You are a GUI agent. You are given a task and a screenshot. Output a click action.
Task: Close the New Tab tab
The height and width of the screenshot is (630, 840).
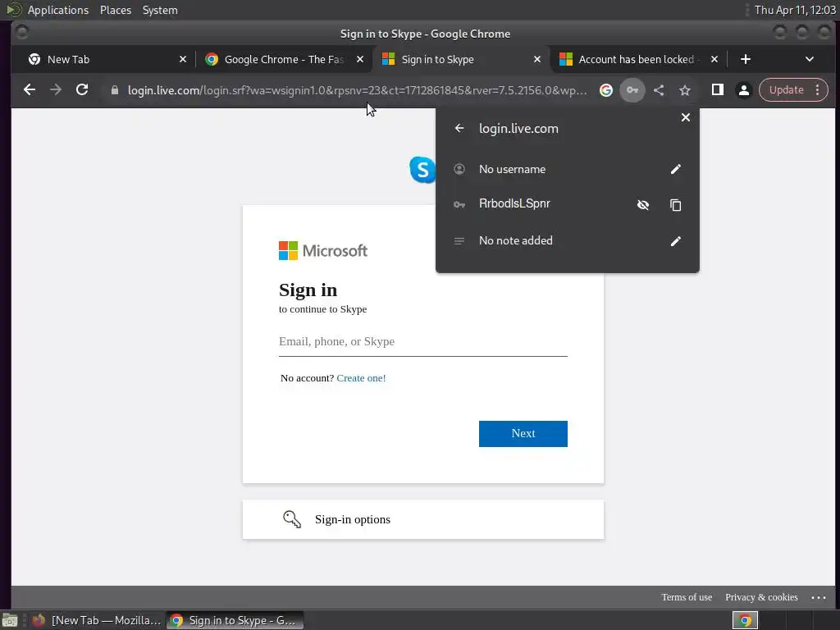pos(183,59)
